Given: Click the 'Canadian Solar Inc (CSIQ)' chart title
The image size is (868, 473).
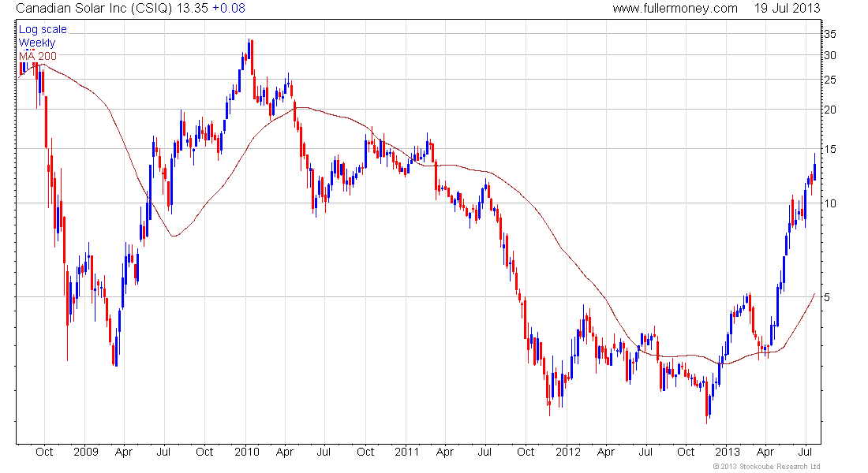Looking at the screenshot, I should [x=94, y=9].
